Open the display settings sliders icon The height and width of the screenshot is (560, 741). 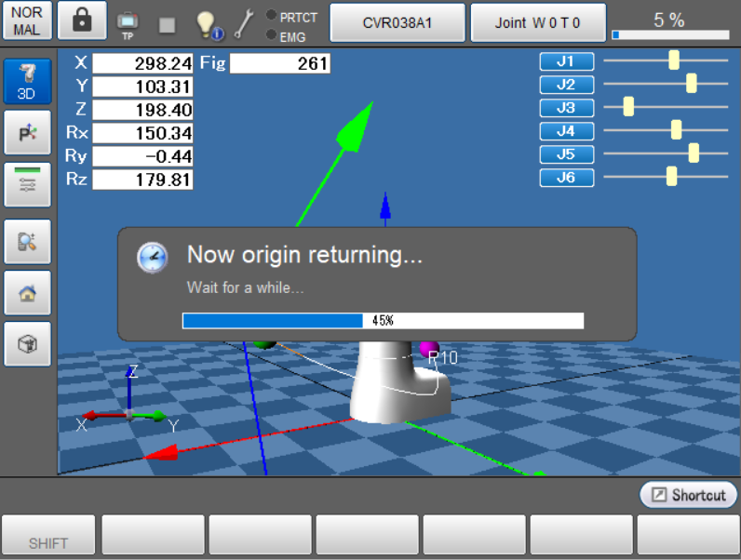(x=27, y=183)
